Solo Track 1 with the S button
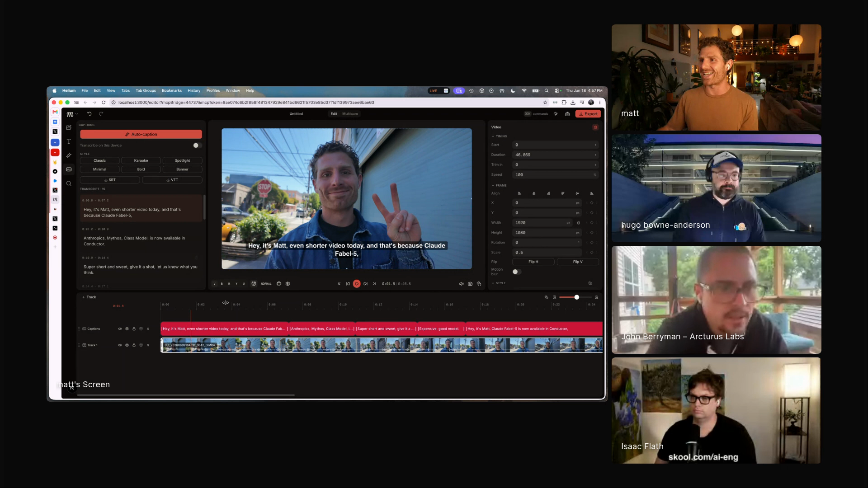The width and height of the screenshot is (868, 488). [148, 345]
